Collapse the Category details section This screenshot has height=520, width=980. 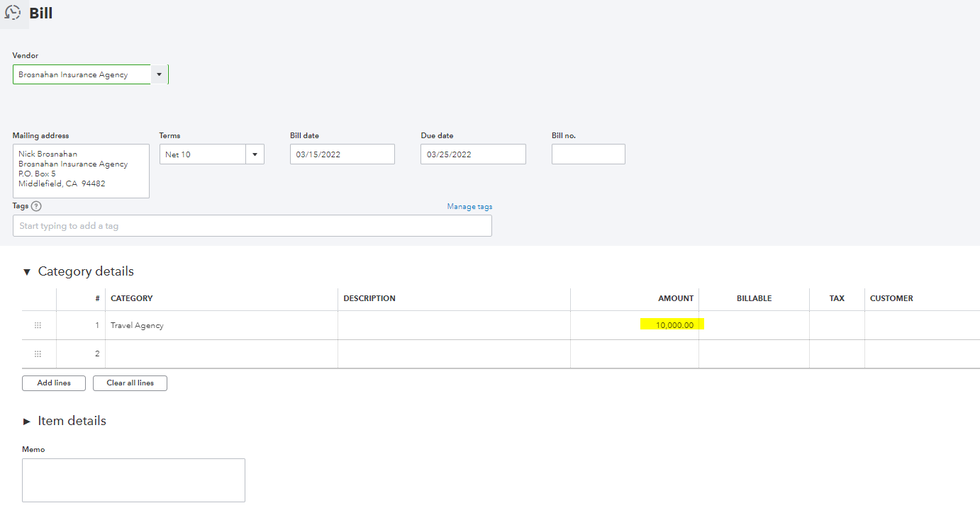(x=27, y=272)
